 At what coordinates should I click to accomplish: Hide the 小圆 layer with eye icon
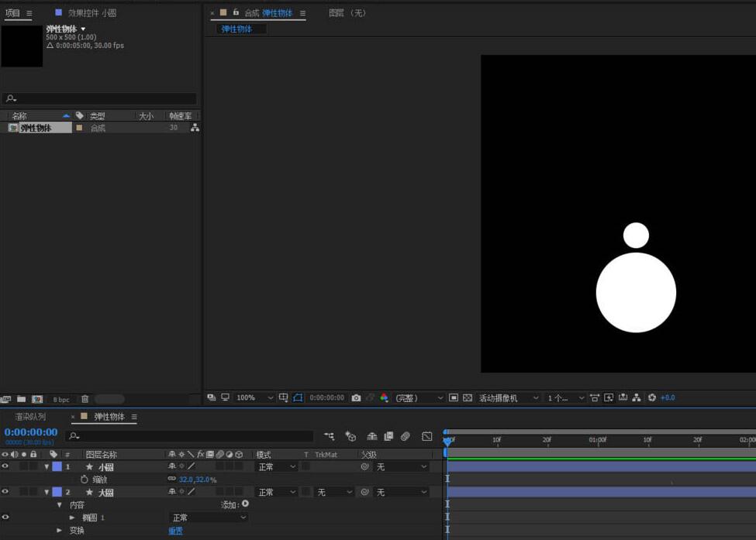[x=5, y=467]
